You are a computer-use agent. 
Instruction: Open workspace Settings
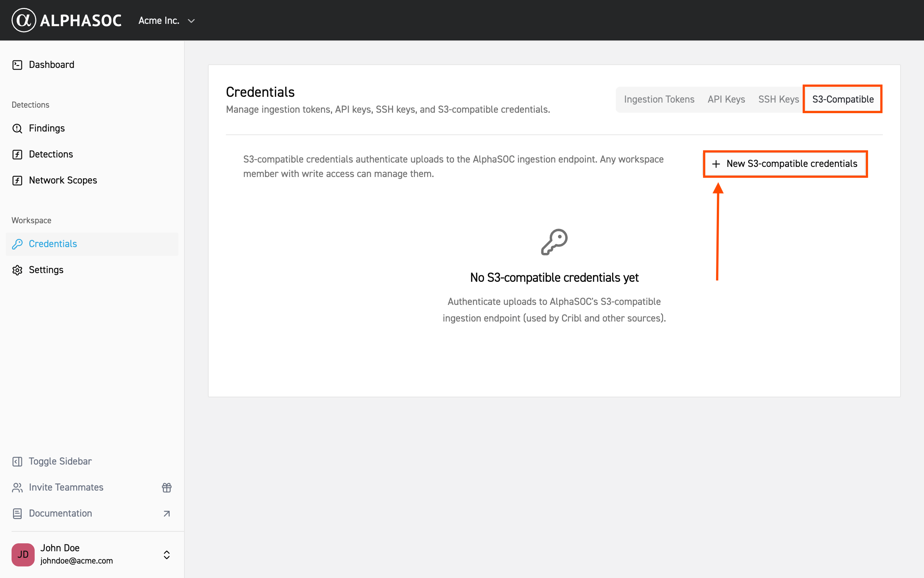pos(92,270)
